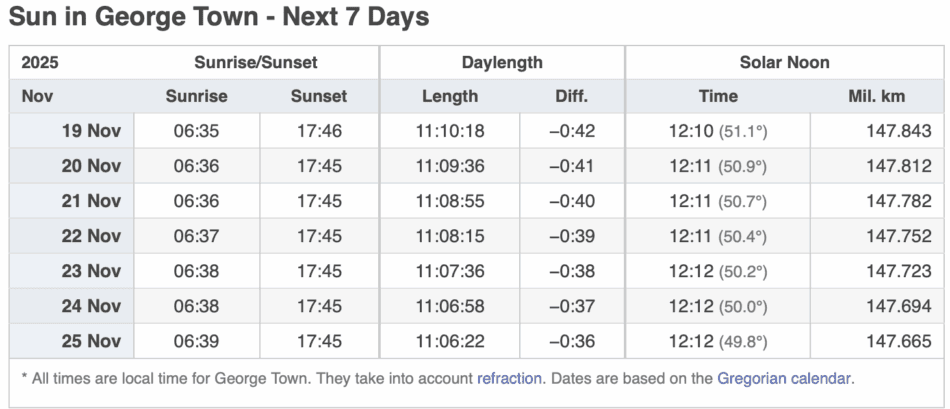Select the 20 Nov date cell
The width and height of the screenshot is (950, 409).
pos(91,166)
